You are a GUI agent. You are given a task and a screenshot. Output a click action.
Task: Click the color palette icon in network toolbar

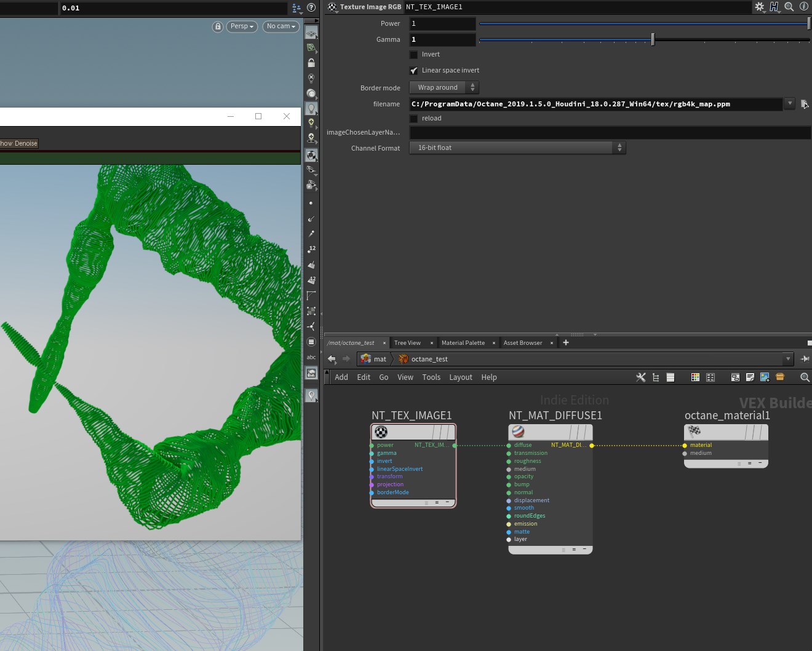tap(695, 377)
